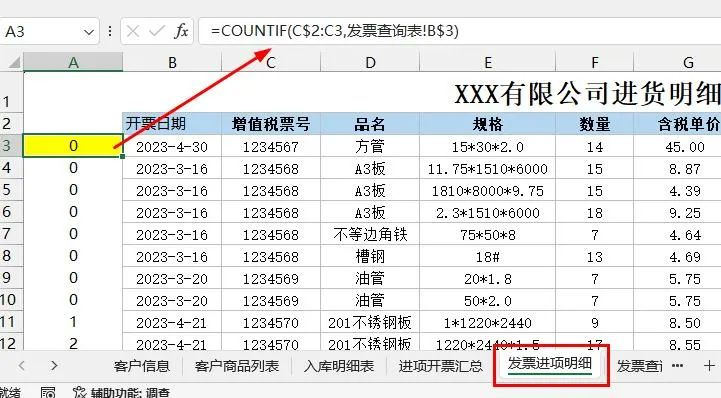Click the 不等边角铁 product cell
The image size is (721, 398).
370,235
